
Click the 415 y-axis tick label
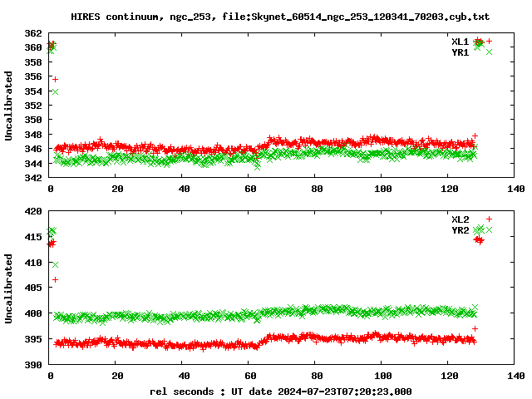(x=33, y=236)
